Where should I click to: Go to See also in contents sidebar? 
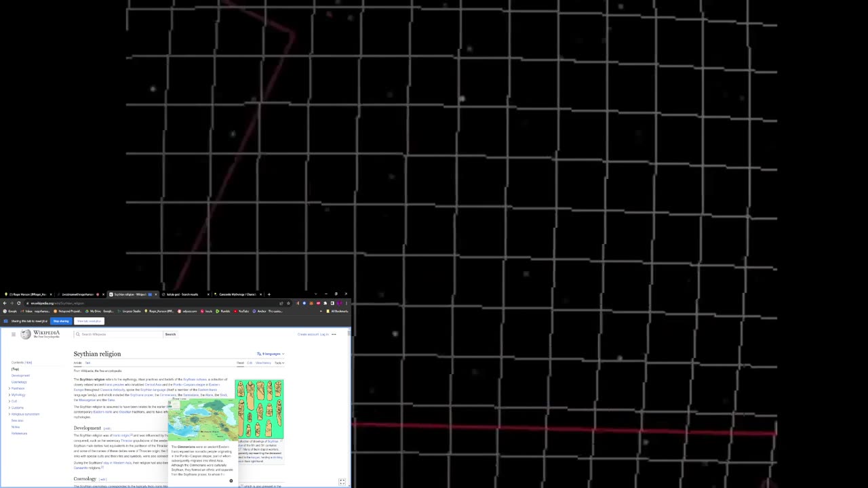coord(17,420)
